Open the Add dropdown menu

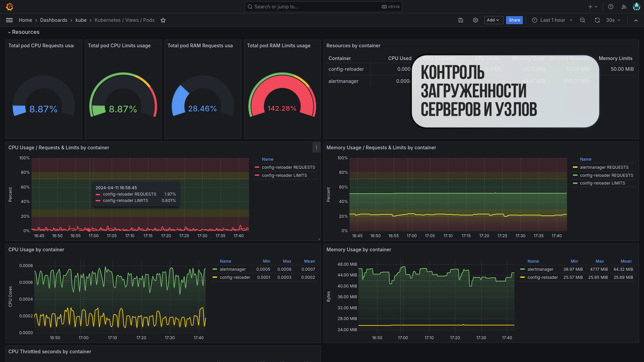pos(493,20)
